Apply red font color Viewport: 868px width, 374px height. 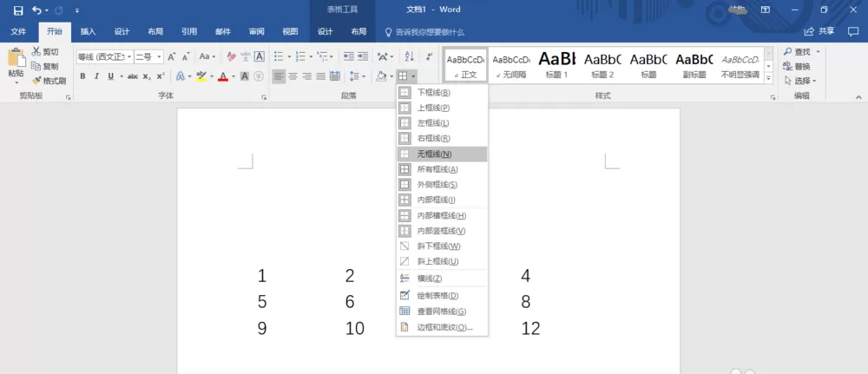click(x=223, y=75)
